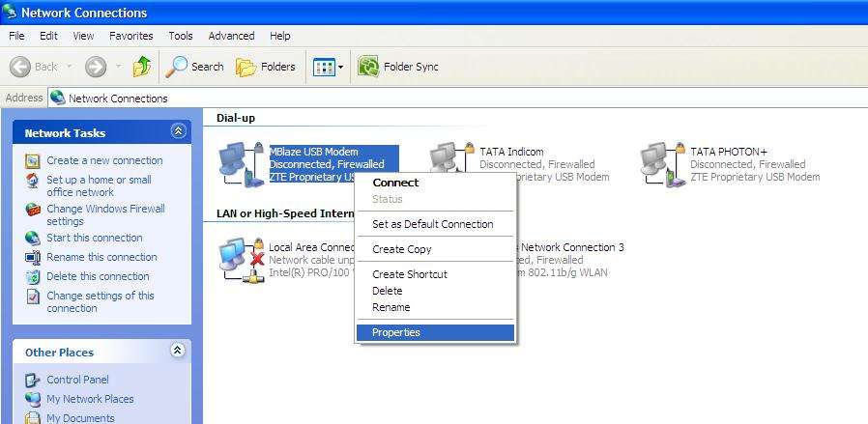The image size is (868, 424).
Task: Collapse the Network Tasks panel
Action: pos(178,131)
